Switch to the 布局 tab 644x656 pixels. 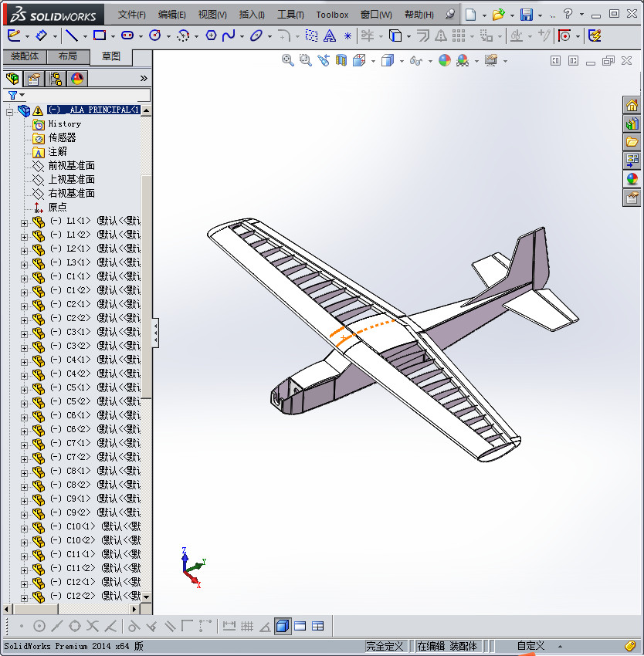68,56
